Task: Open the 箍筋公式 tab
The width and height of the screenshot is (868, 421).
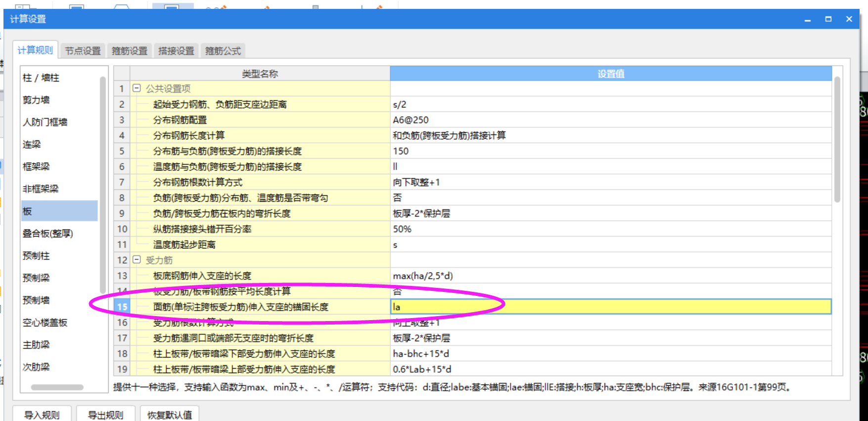Action: (223, 51)
